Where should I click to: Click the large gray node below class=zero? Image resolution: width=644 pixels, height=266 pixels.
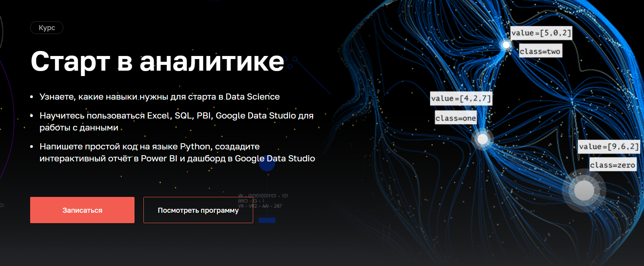click(x=584, y=190)
